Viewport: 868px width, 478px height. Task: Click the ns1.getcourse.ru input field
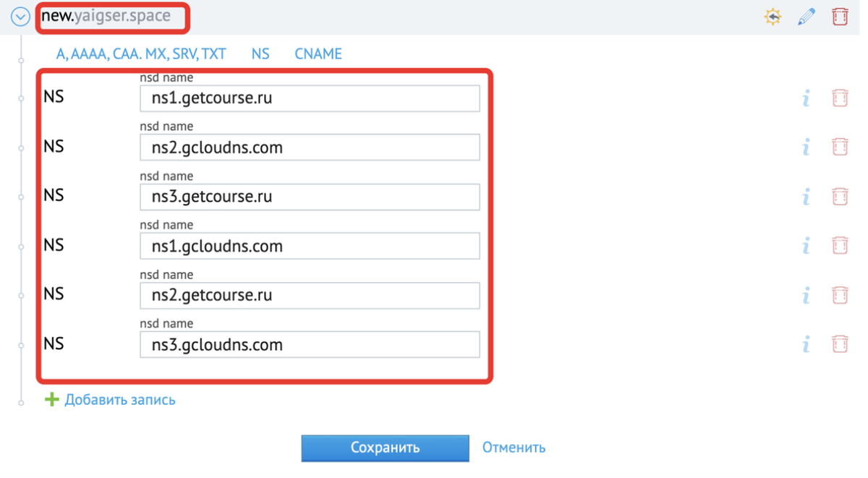[310, 98]
